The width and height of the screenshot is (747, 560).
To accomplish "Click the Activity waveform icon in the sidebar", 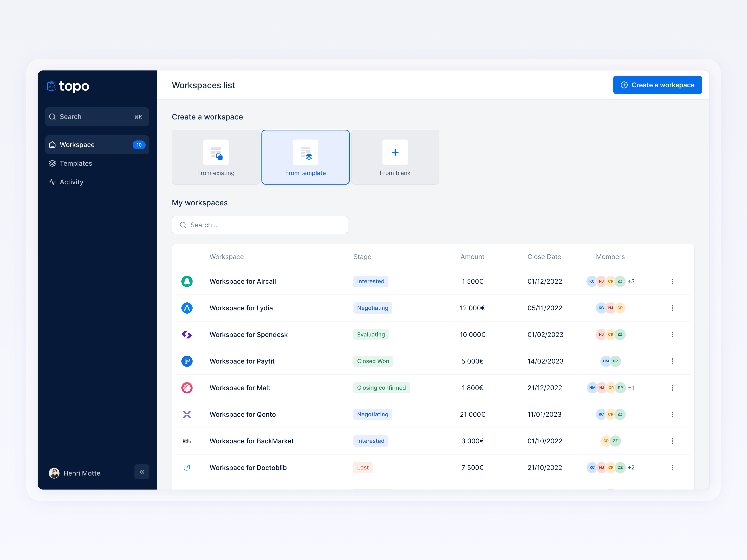I will 52,182.
